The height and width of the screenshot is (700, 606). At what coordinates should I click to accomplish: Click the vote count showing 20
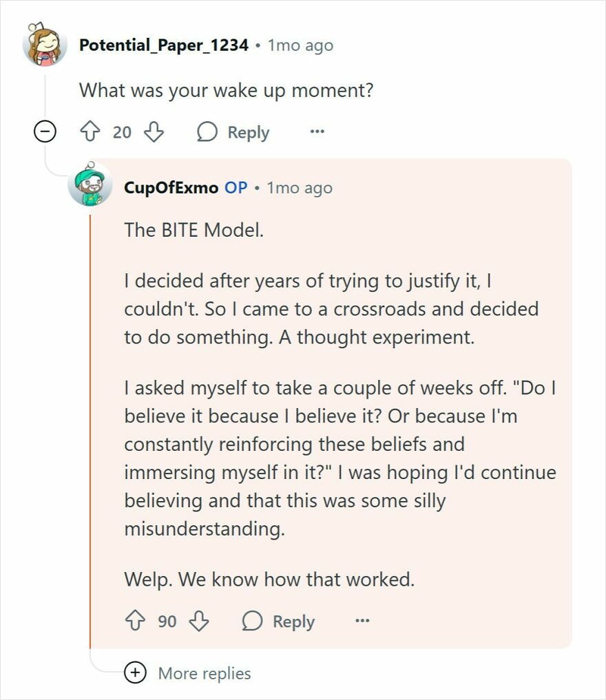tap(122, 132)
